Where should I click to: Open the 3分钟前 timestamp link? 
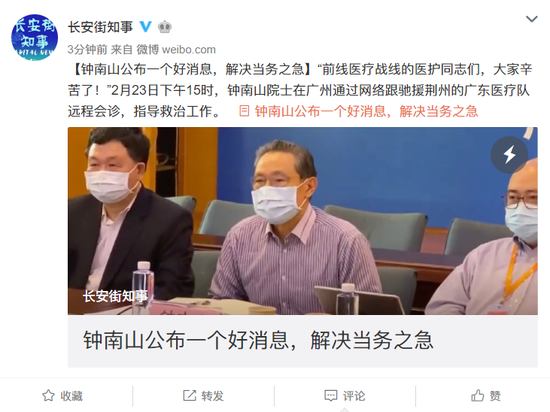87,49
